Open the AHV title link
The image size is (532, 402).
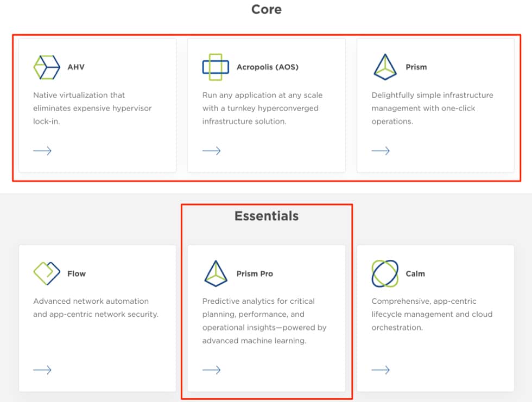(76, 67)
